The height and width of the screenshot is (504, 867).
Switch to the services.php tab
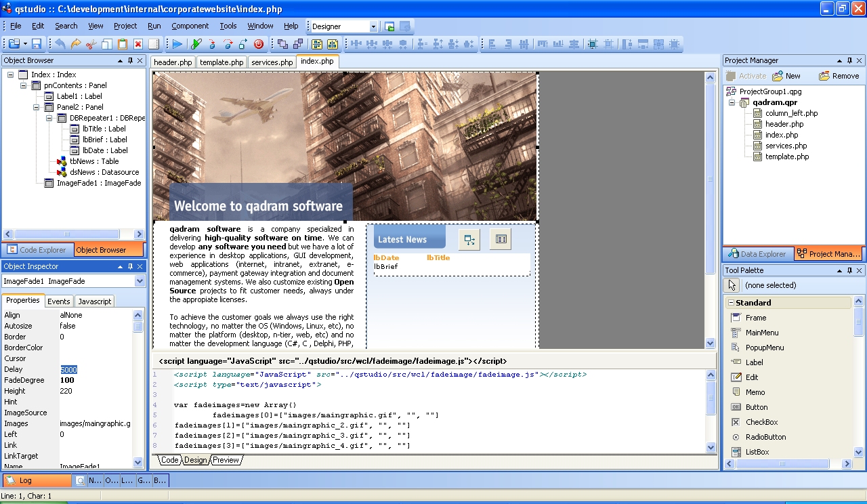pyautogui.click(x=272, y=62)
